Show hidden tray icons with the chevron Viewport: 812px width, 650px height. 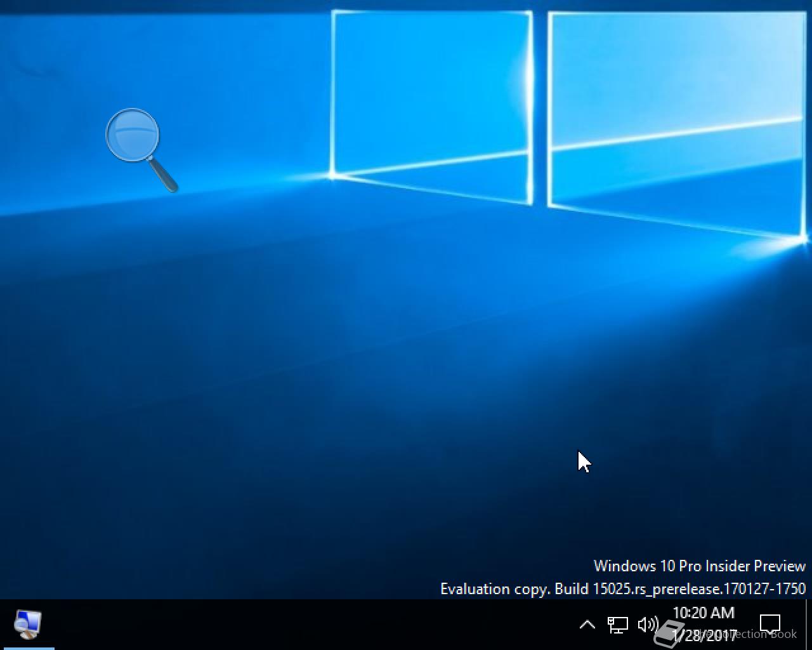click(587, 625)
